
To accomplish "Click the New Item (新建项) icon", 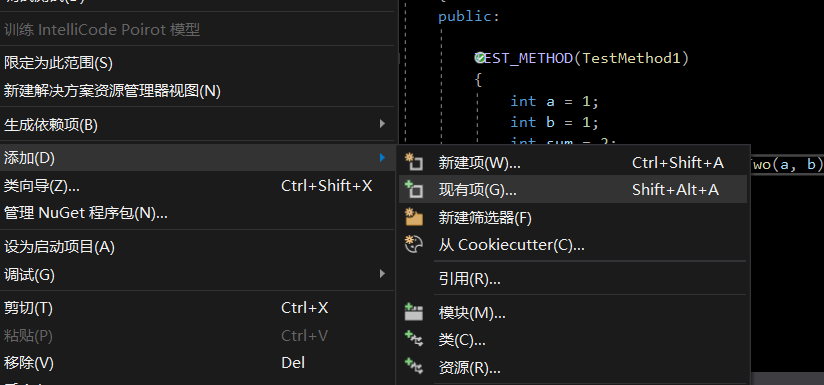I will (x=414, y=162).
